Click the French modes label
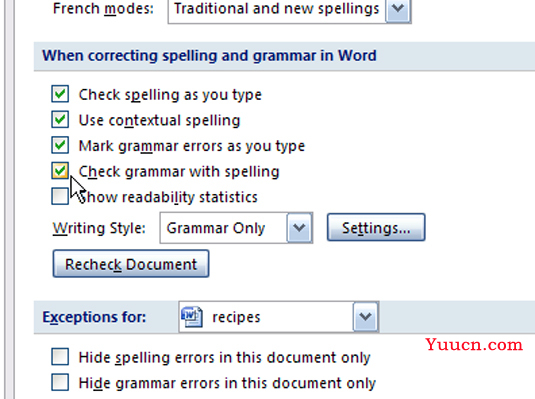The width and height of the screenshot is (535, 399). [103, 9]
